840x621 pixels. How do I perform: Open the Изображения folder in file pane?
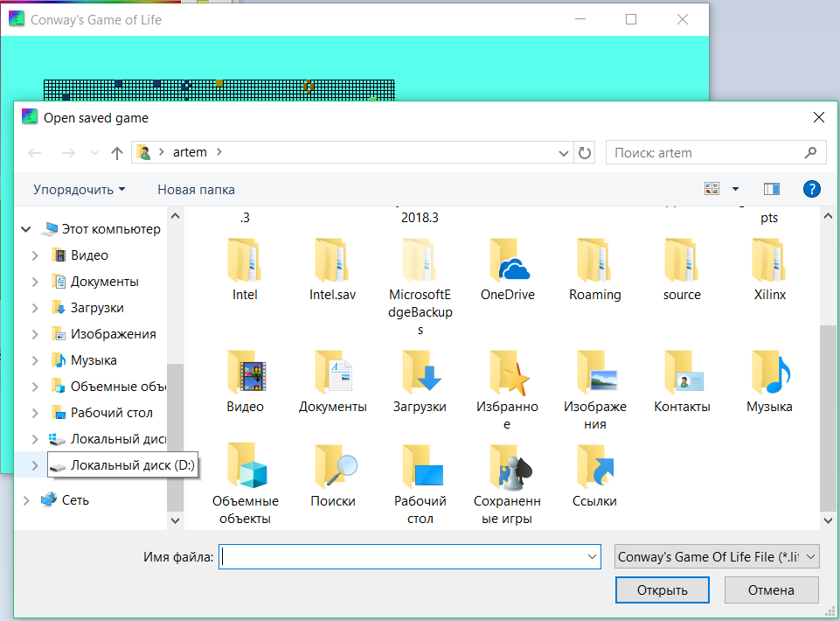click(x=594, y=390)
